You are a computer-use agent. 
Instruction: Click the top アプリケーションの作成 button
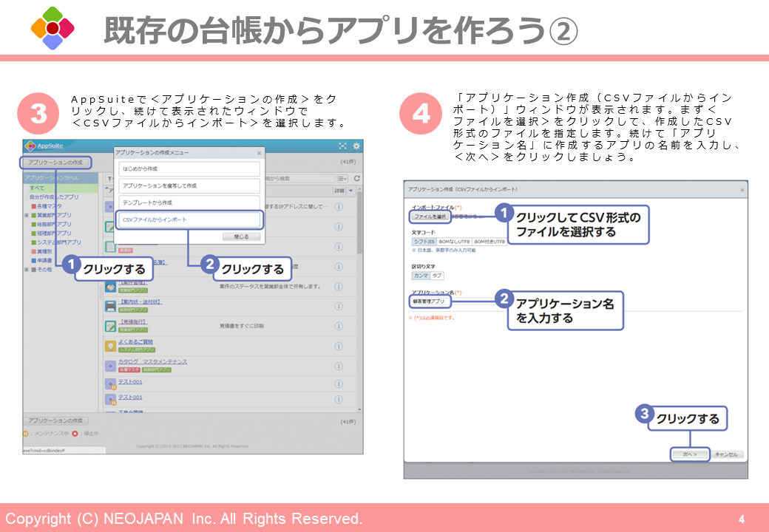pyautogui.click(x=56, y=162)
